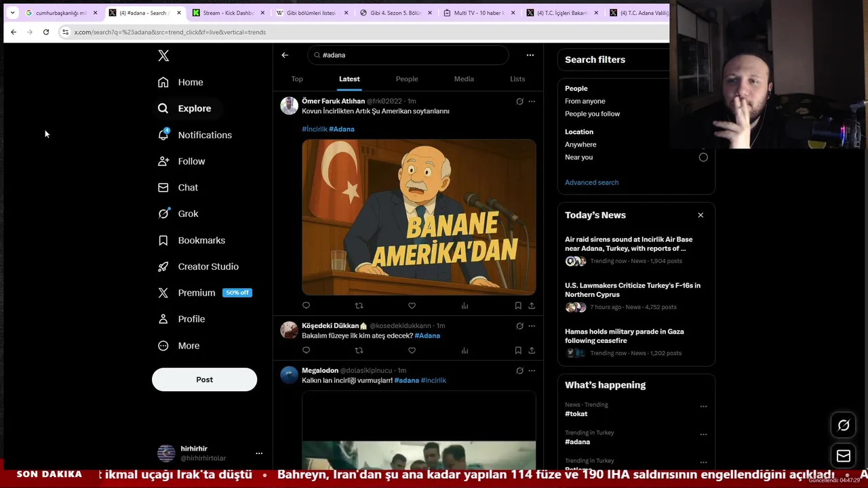Reload the page in browser
Screen dimensions: 868x488
[x=46, y=32]
